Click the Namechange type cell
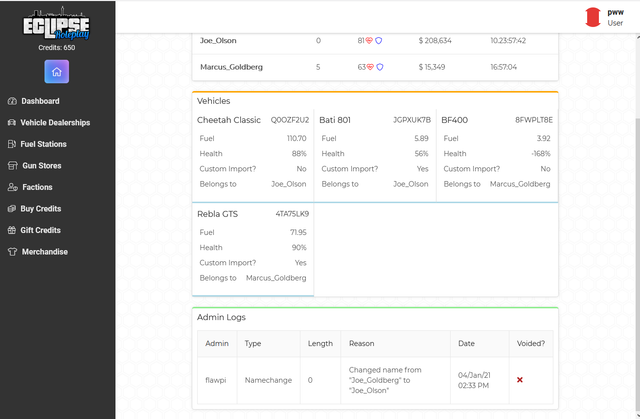This screenshot has height=419, width=640. [x=268, y=380]
